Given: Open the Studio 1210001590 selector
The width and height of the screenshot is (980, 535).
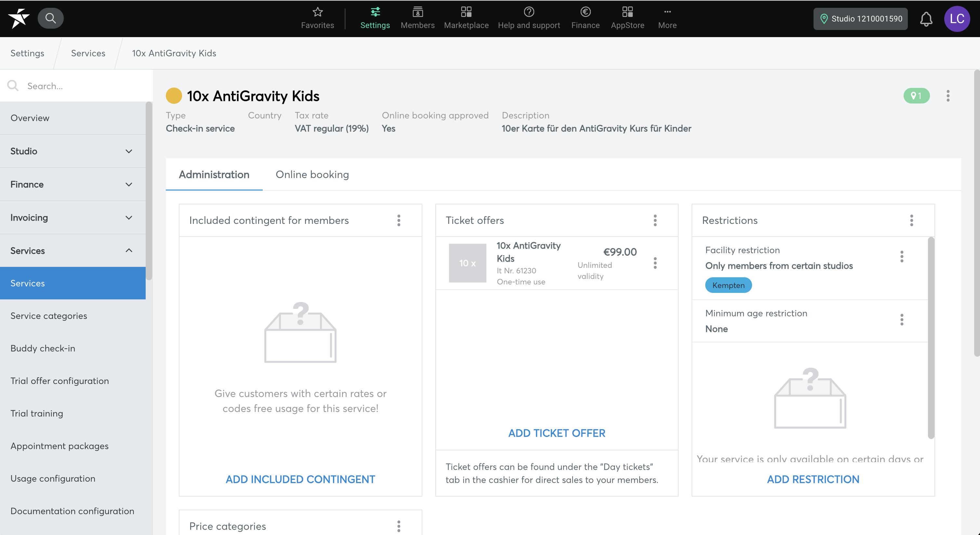Looking at the screenshot, I should coord(860,19).
